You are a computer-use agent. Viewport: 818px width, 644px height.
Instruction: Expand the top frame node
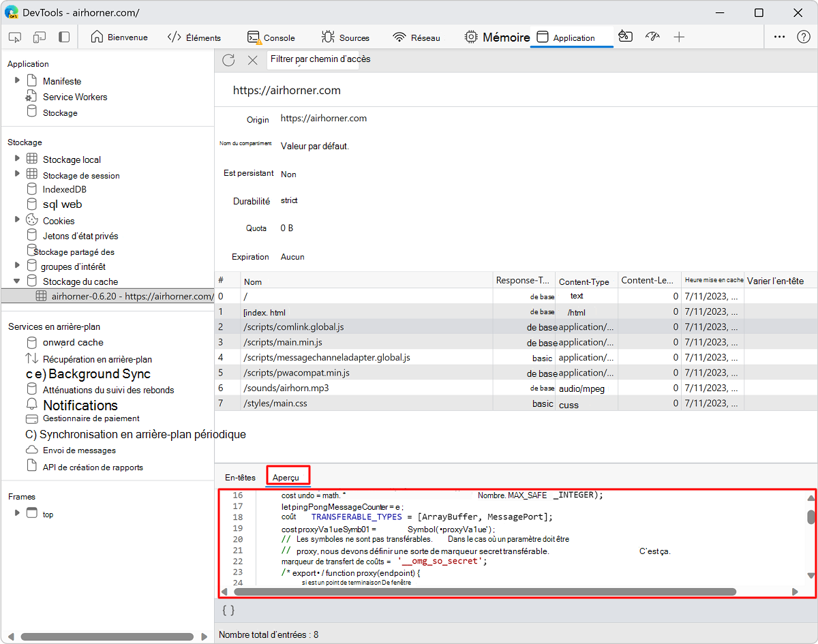click(17, 512)
